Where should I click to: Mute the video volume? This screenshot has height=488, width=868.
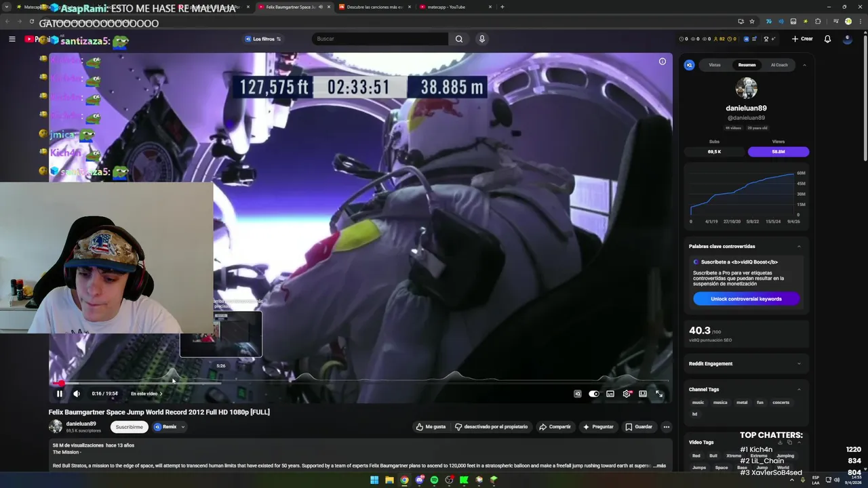tap(77, 394)
